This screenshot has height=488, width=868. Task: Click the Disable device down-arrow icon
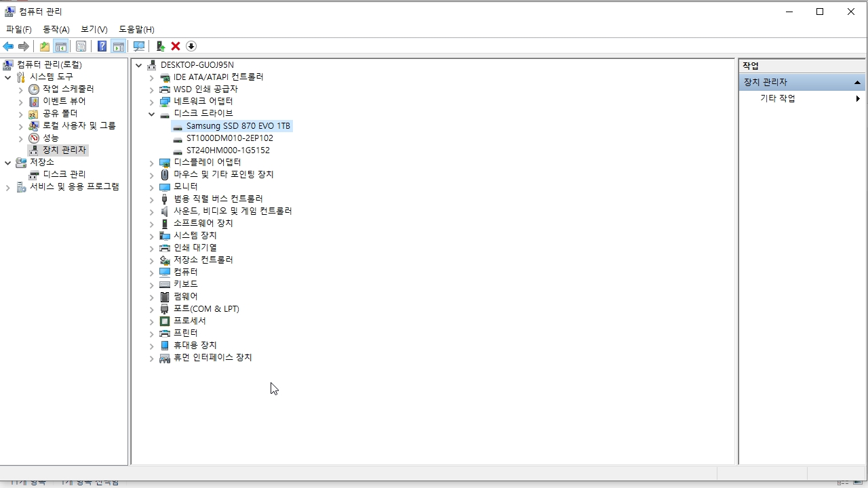click(x=191, y=45)
